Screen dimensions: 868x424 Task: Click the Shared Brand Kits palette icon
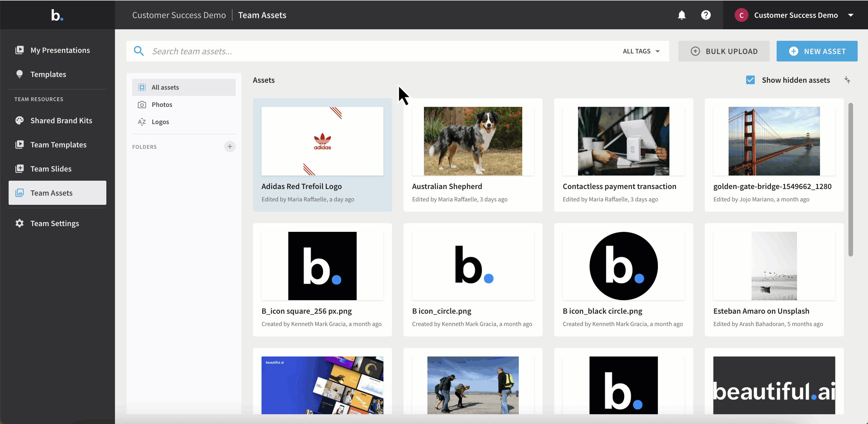pyautogui.click(x=20, y=121)
